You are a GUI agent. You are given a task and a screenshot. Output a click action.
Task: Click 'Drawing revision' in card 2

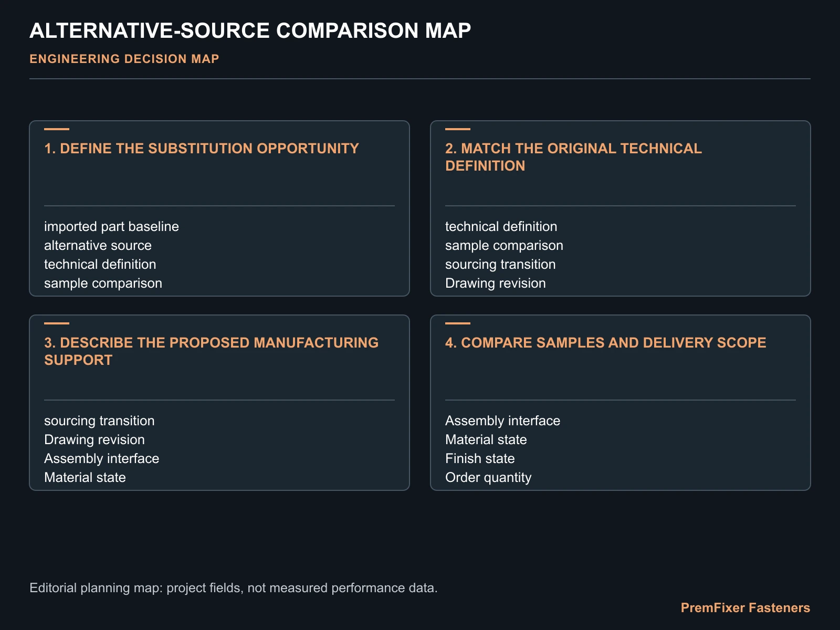pos(495,283)
